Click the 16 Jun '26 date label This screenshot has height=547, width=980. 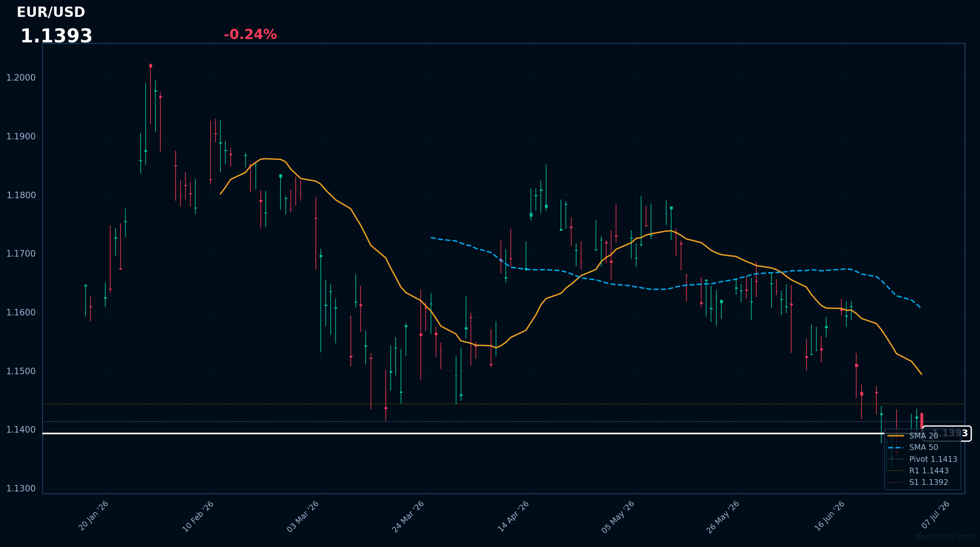pyautogui.click(x=829, y=516)
